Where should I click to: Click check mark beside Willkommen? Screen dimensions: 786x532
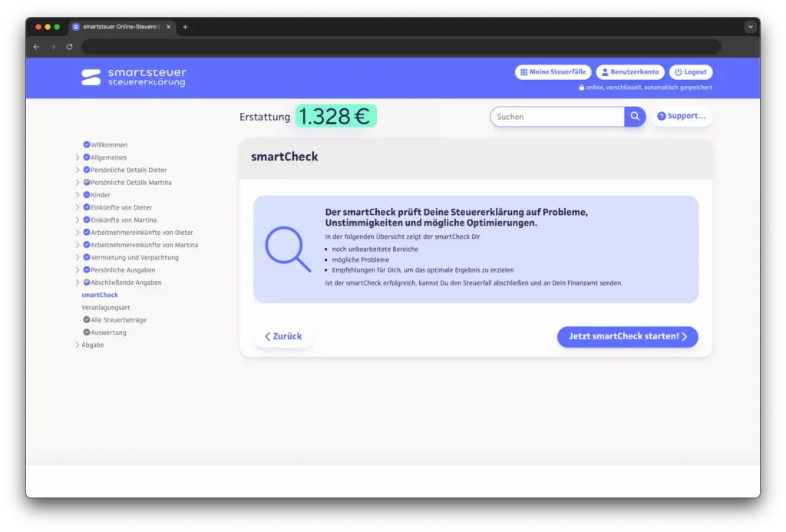[x=87, y=145]
